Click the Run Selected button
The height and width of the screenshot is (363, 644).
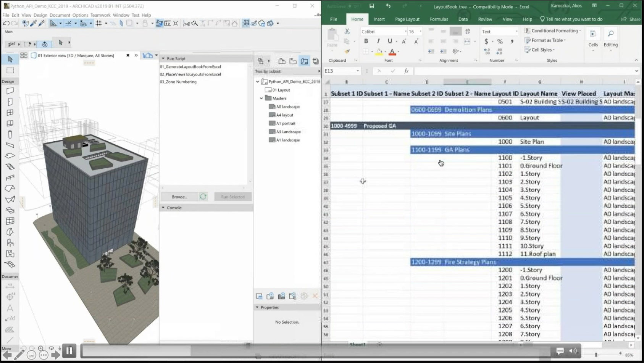[232, 197]
